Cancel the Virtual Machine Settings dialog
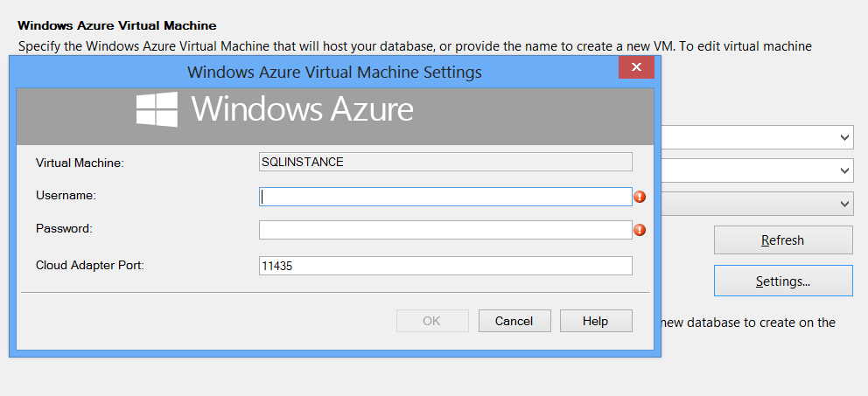 point(514,321)
